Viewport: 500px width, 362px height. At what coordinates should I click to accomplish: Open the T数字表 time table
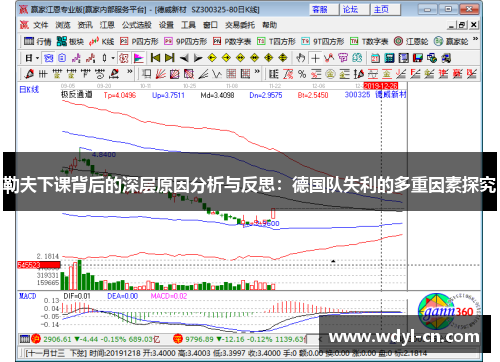(x=369, y=41)
